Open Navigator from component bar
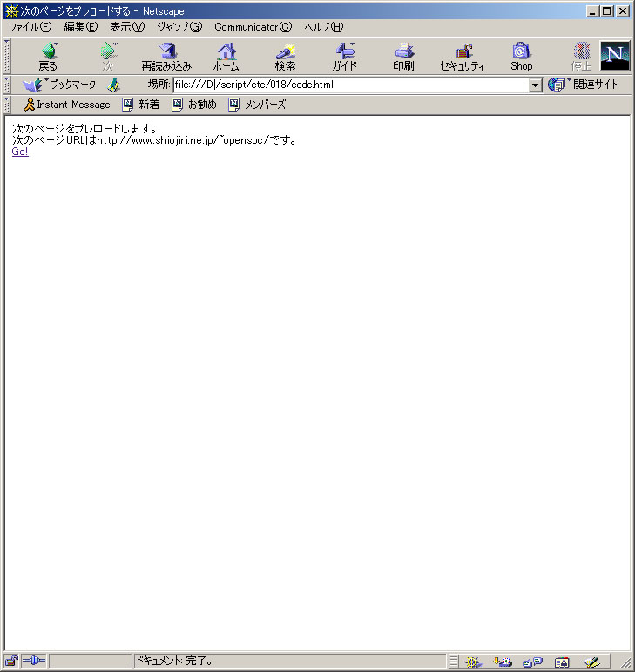The width and height of the screenshot is (635, 672). (x=473, y=662)
